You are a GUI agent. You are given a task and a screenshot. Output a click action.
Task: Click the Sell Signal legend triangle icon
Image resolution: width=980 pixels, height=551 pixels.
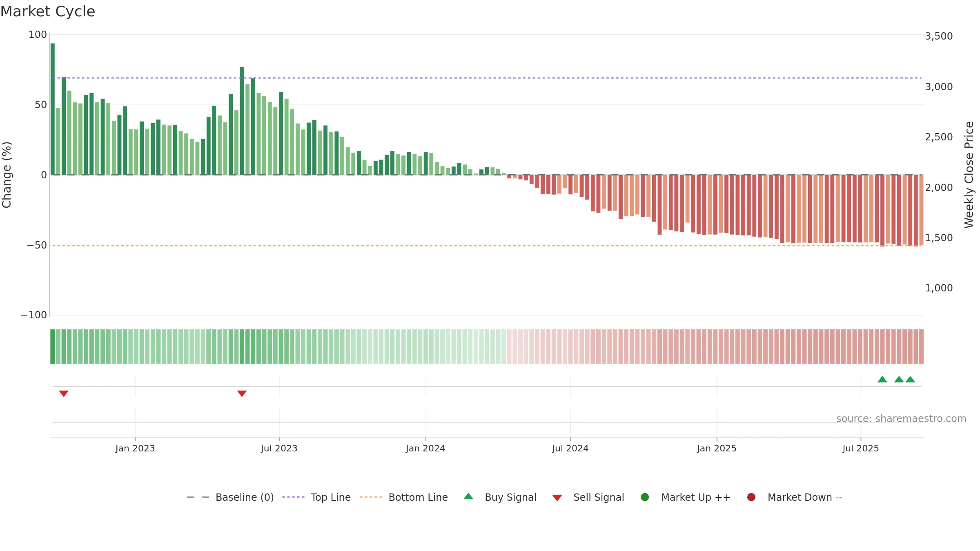point(557,498)
